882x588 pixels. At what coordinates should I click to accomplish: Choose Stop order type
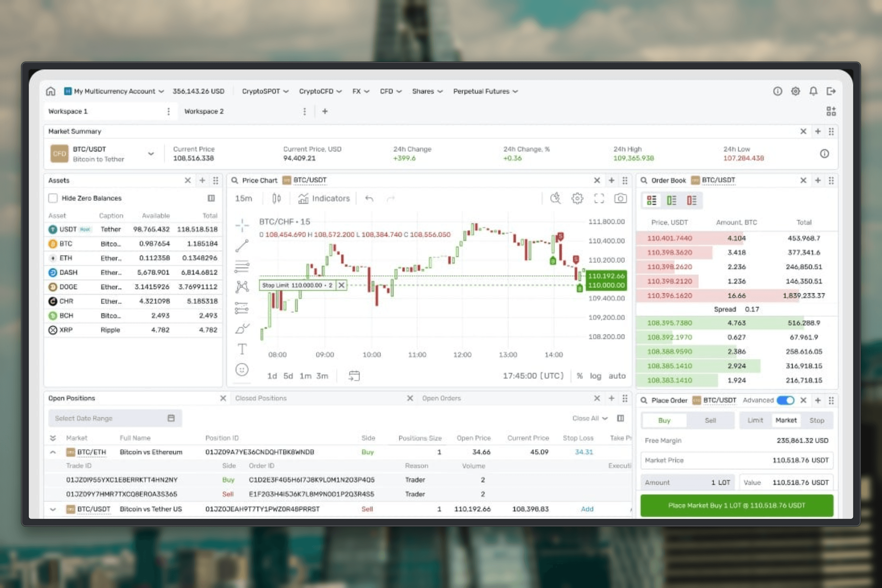[817, 420]
